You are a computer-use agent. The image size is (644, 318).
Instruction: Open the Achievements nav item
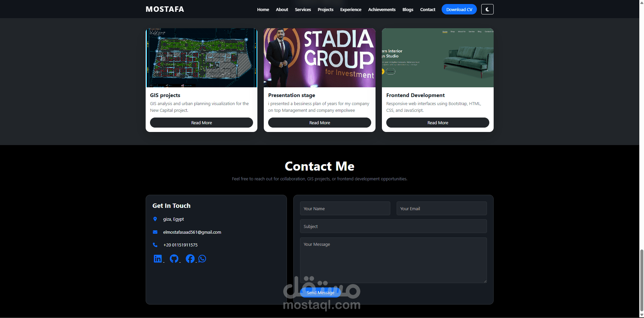click(x=382, y=9)
